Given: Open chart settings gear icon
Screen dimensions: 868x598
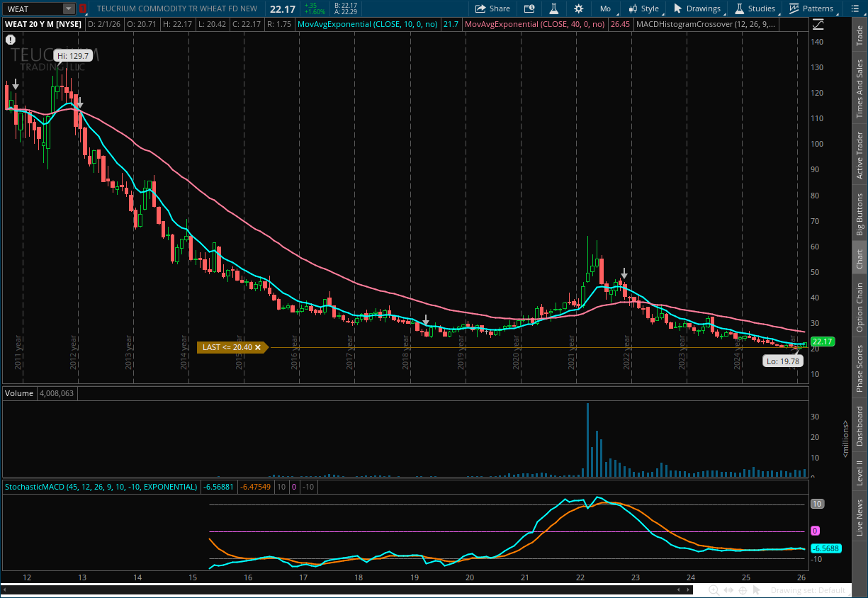Looking at the screenshot, I should pyautogui.click(x=579, y=9).
